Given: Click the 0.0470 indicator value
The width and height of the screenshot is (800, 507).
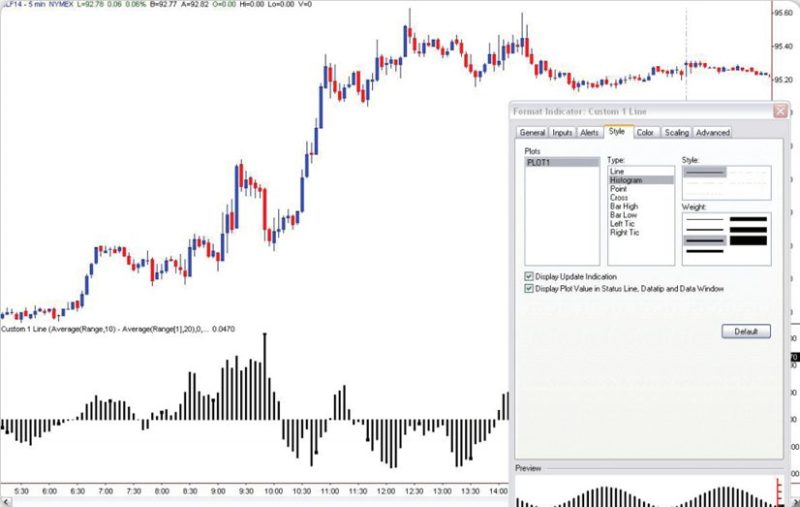Looking at the screenshot, I should click(223, 329).
